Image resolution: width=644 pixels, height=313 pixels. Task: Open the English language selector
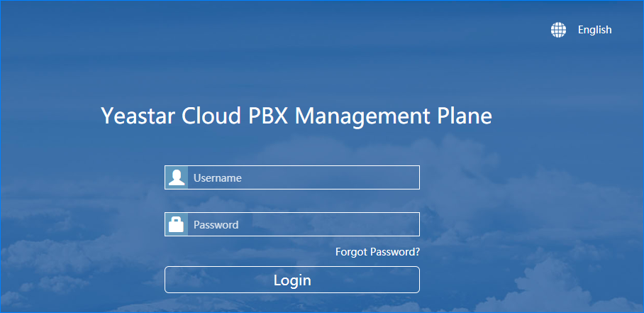point(594,30)
